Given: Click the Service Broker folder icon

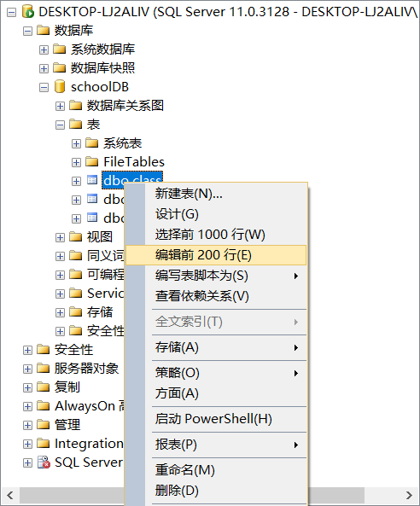Looking at the screenshot, I should coord(75,294).
